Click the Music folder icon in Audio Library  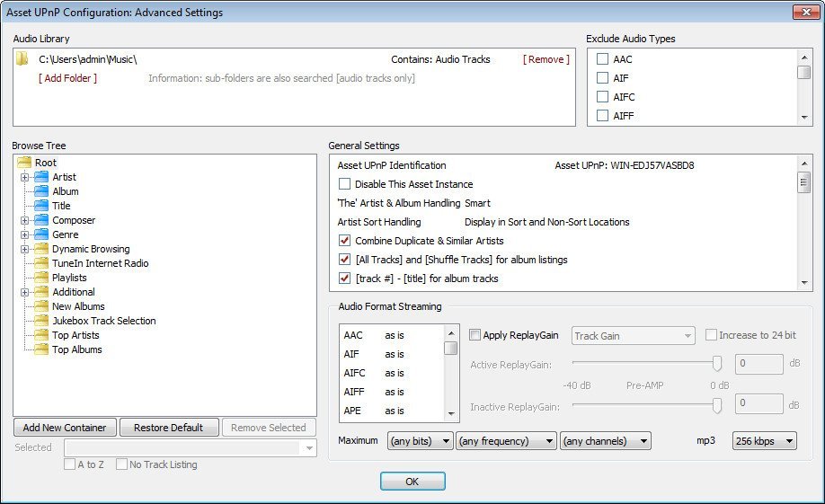click(23, 59)
